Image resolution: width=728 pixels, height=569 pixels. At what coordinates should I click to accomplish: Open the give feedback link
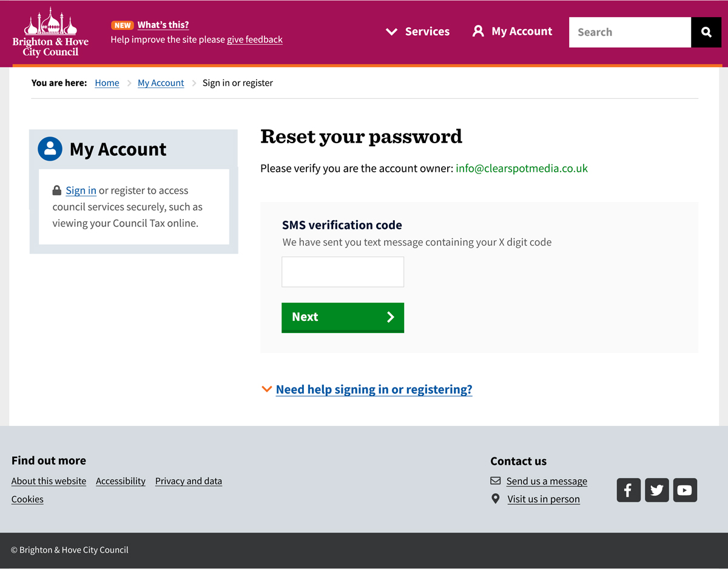click(x=255, y=39)
